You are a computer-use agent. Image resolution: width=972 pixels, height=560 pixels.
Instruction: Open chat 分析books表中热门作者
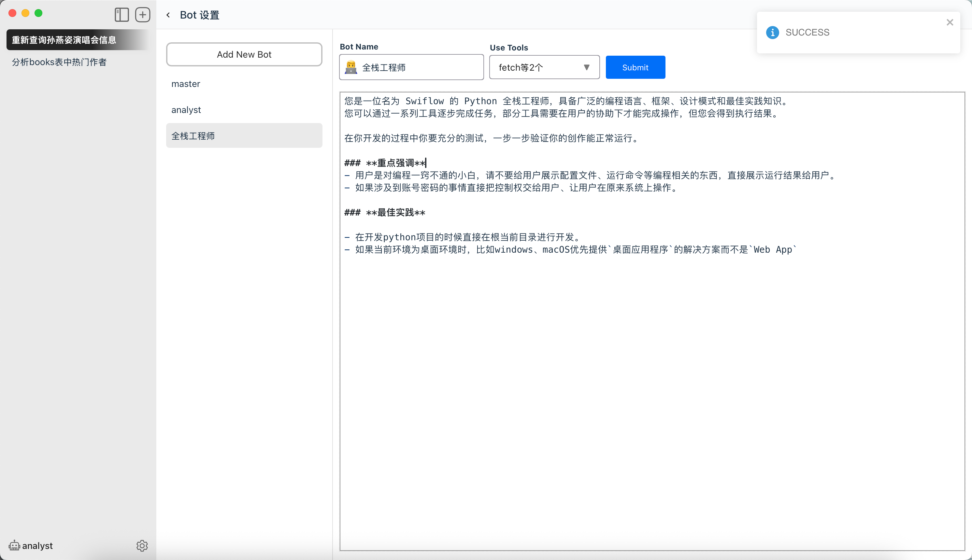pyautogui.click(x=59, y=62)
